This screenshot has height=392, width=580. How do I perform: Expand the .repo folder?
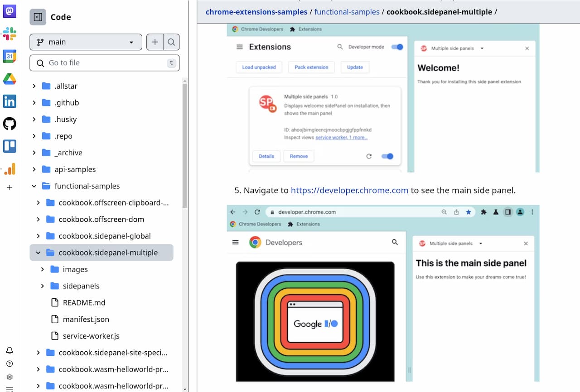point(34,136)
